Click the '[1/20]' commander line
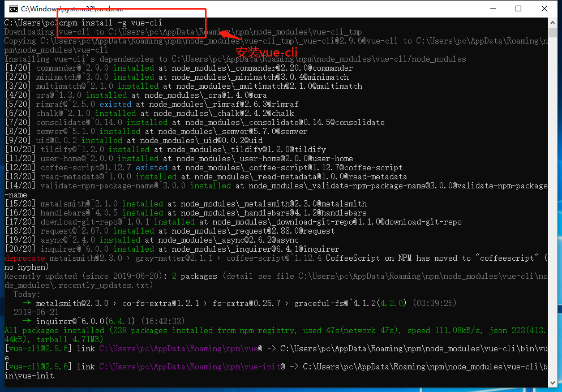This screenshot has height=392, width=562. (x=179, y=68)
